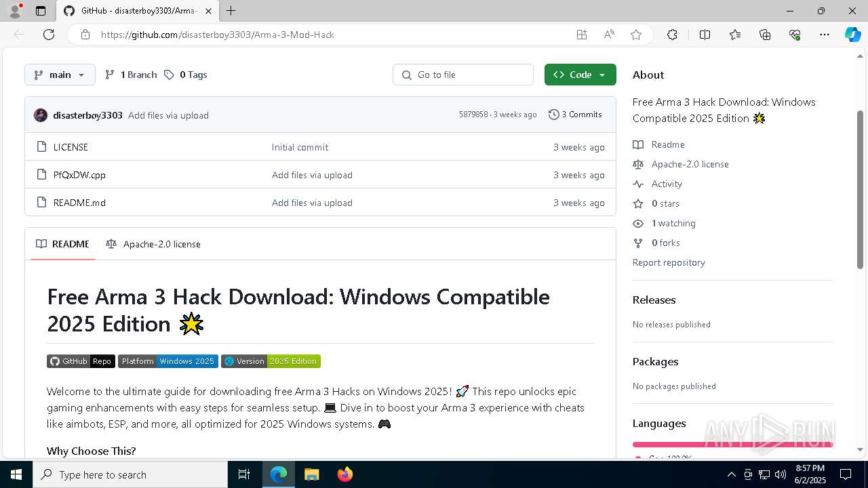
Task: Open the Favorites list
Action: (x=735, y=35)
